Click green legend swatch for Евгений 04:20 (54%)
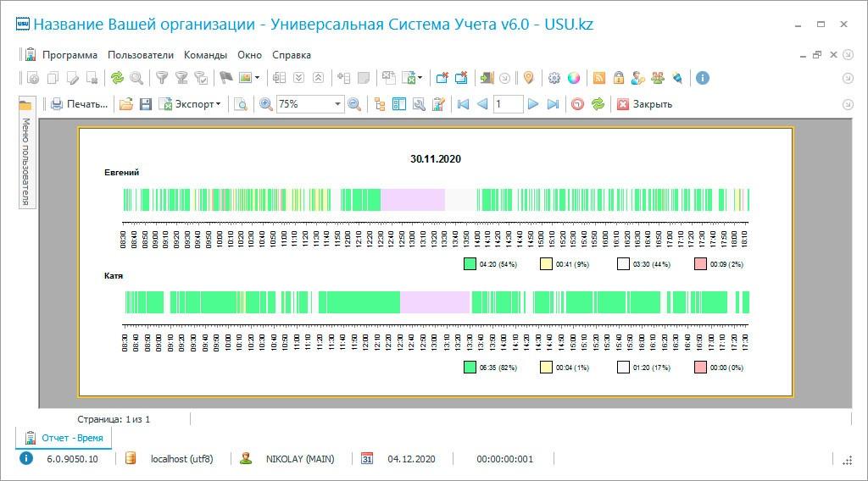This screenshot has width=868, height=481. [470, 264]
